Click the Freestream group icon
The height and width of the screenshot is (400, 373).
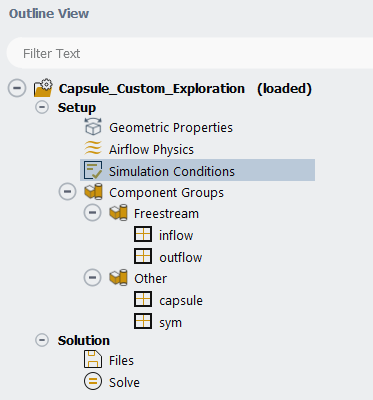(x=118, y=213)
